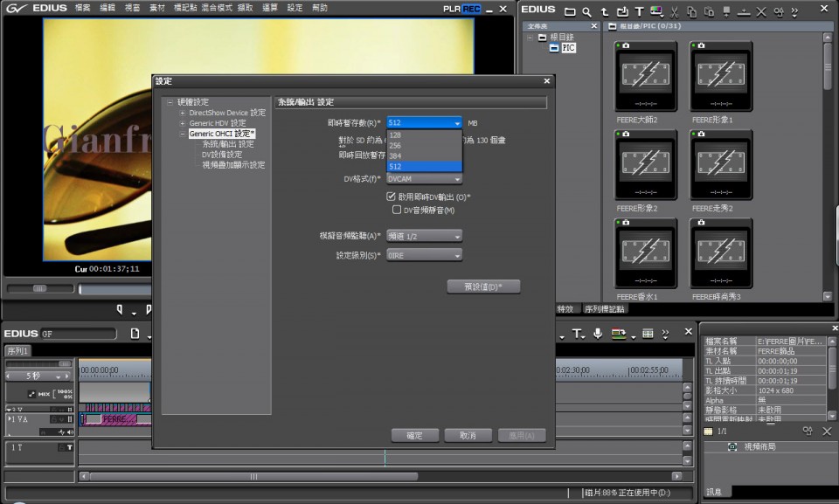Open the DV格式 DVCAM dropdown
This screenshot has height=504, width=839.
(424, 179)
